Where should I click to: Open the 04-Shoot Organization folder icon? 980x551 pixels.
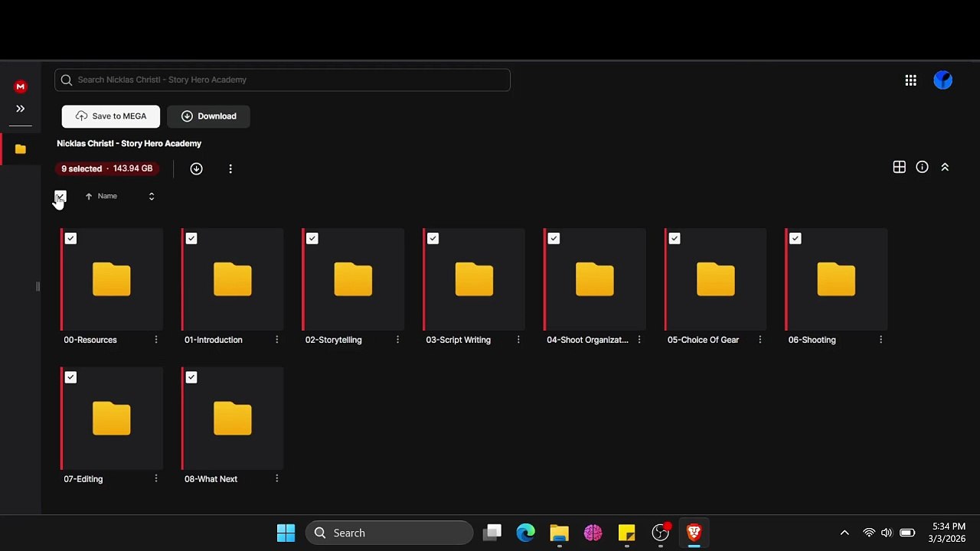(595, 279)
